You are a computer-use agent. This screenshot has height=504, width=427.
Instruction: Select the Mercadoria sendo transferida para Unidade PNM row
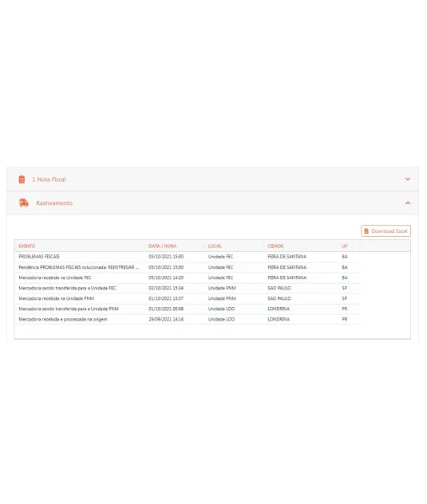(x=188, y=309)
